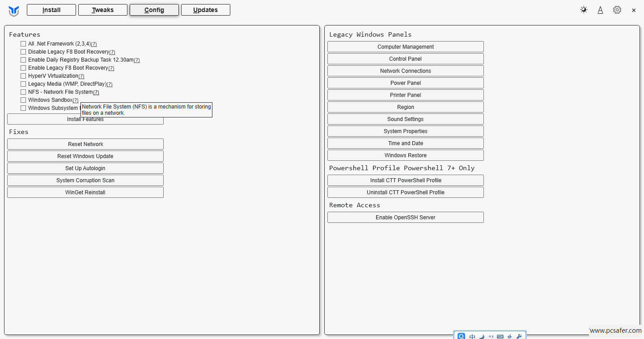Open the settings gear menu
Image resolution: width=644 pixels, height=339 pixels.
617,10
